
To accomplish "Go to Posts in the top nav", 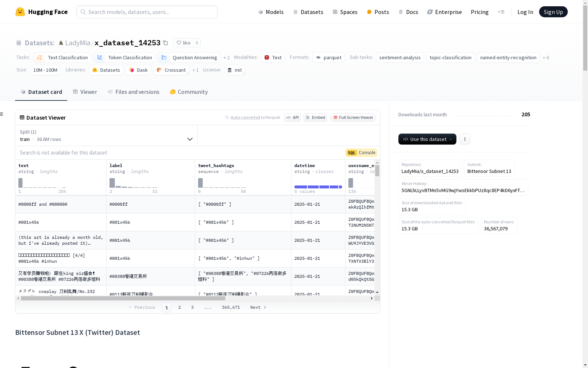I will pyautogui.click(x=378, y=12).
